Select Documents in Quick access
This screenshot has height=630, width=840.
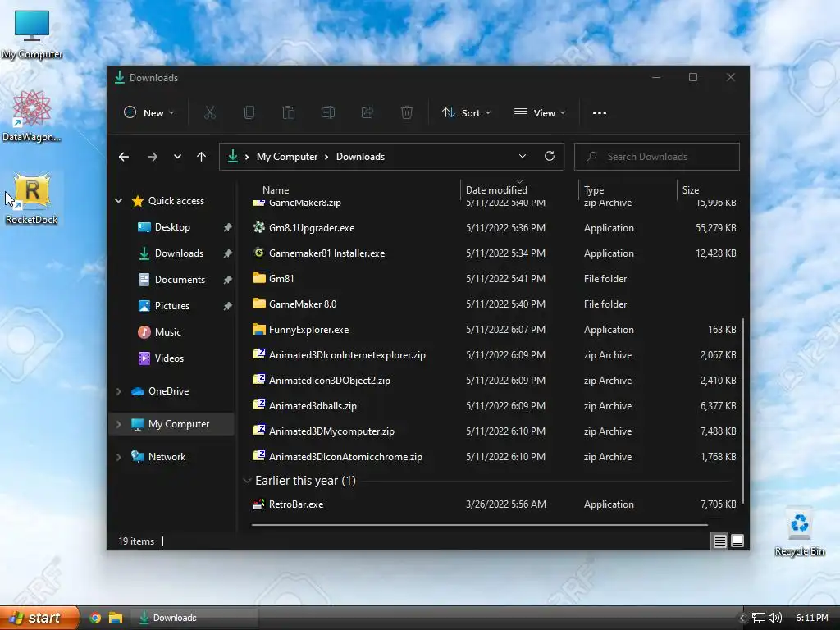pos(180,280)
